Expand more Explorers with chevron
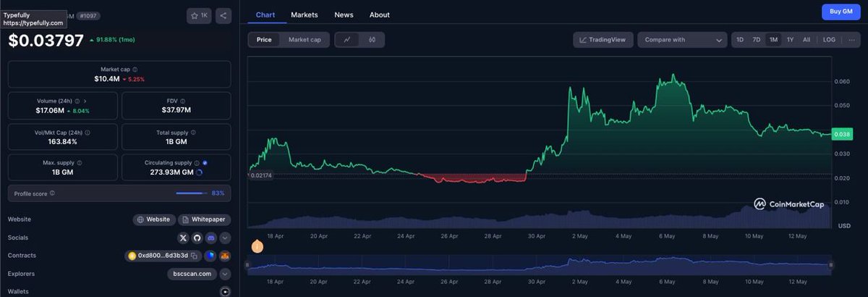Viewport: 868px width, 297px height. [225, 274]
